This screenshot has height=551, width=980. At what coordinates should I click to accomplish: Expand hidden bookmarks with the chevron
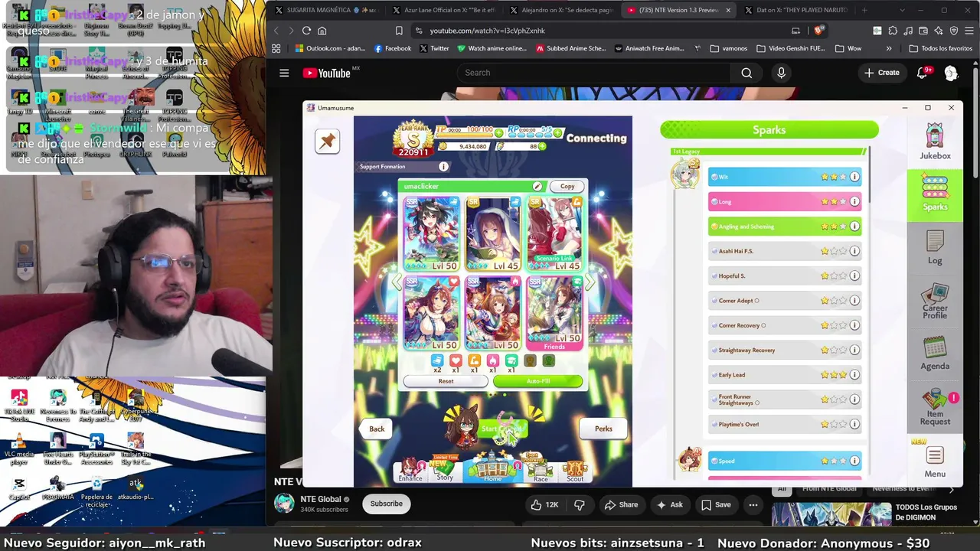889,48
